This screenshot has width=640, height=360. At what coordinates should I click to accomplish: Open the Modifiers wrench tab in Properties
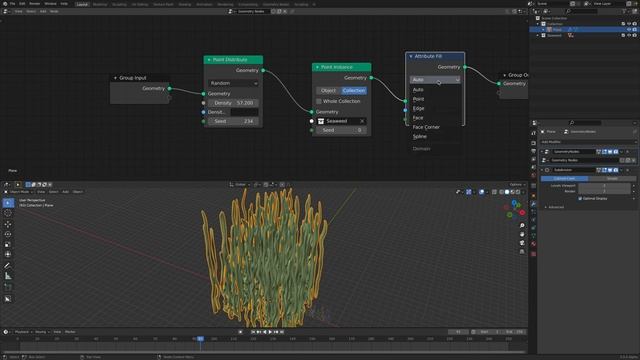[x=533, y=204]
